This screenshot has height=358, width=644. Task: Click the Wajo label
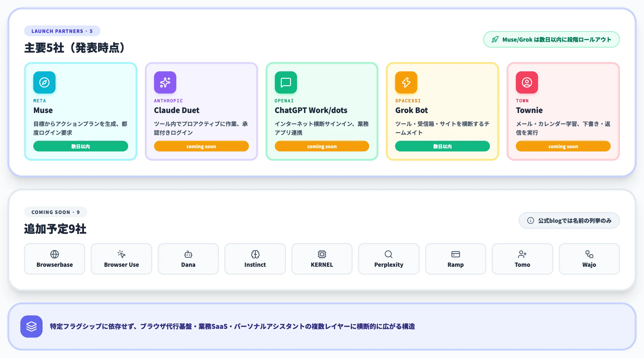589,265
